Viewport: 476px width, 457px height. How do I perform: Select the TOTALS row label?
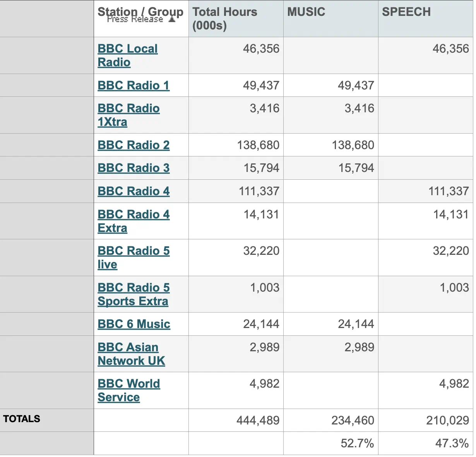[x=22, y=419]
